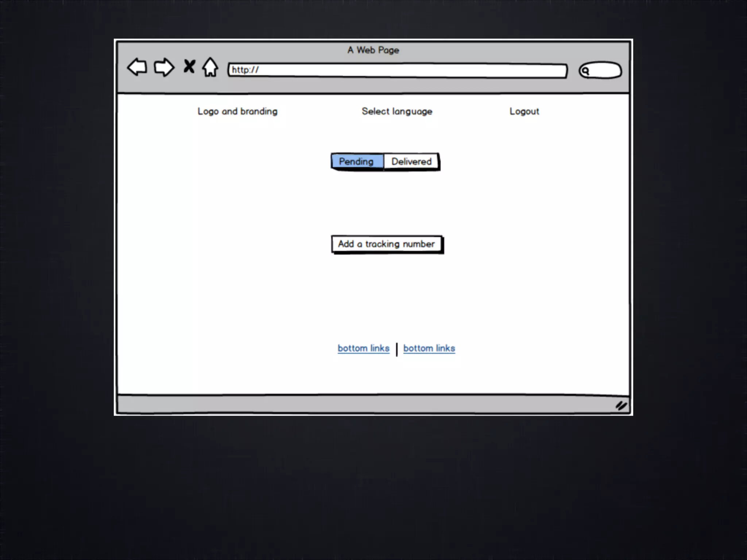Click the gray status bar at window bottom
Screen dimensions: 747x560
pos(365,405)
